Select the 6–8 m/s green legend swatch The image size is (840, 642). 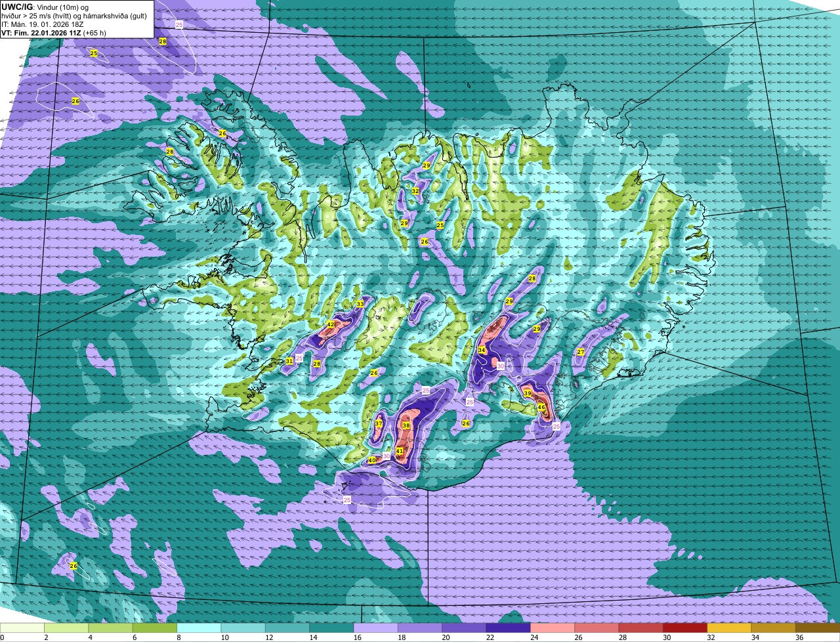coord(155,628)
